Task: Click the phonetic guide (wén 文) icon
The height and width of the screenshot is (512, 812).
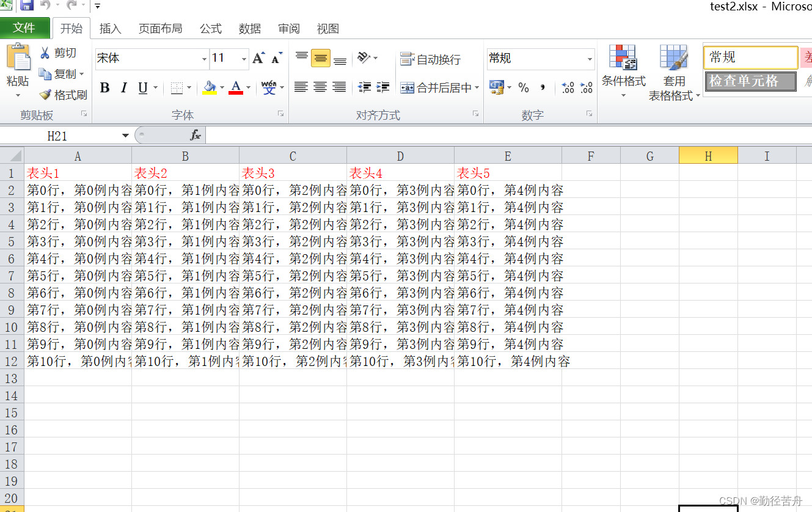Action: (x=269, y=88)
